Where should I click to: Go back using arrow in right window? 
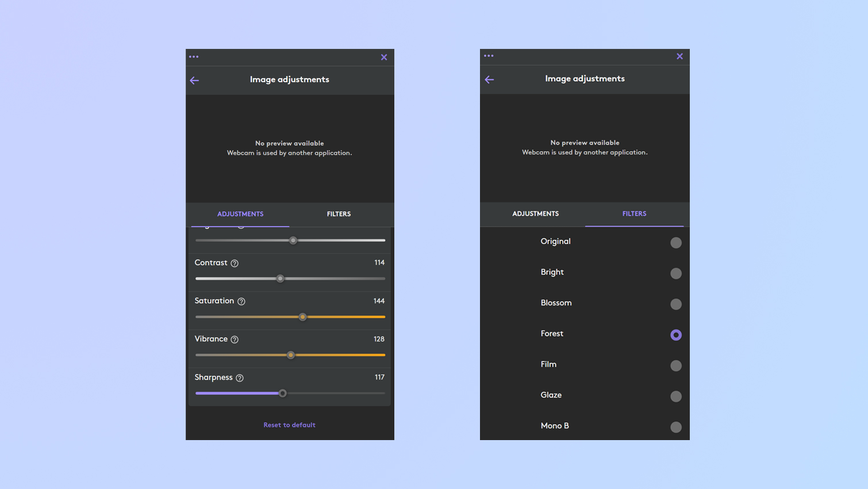[489, 79]
